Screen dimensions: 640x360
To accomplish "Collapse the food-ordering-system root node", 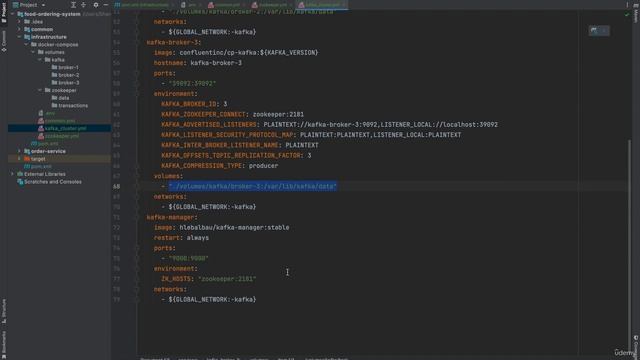I will (12, 14).
